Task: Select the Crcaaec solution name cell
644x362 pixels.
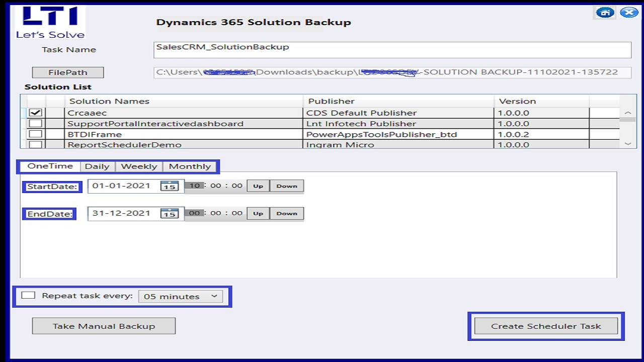Action: coord(184,113)
